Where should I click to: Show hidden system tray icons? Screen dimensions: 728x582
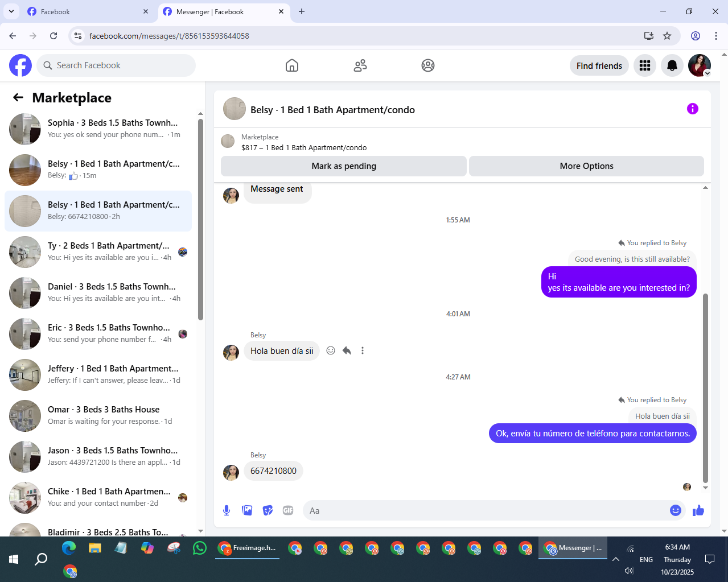[616, 559]
